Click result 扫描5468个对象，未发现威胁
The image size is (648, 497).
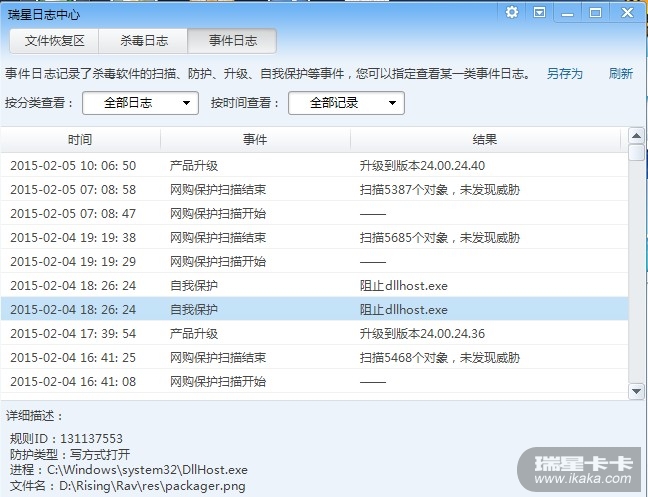point(440,357)
